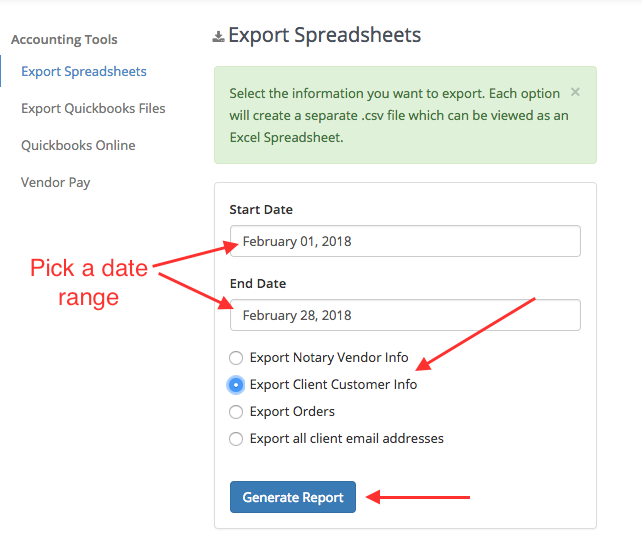The image size is (642, 546).
Task: Select Export Notary Vendor Info radio button
Action: [x=236, y=358]
